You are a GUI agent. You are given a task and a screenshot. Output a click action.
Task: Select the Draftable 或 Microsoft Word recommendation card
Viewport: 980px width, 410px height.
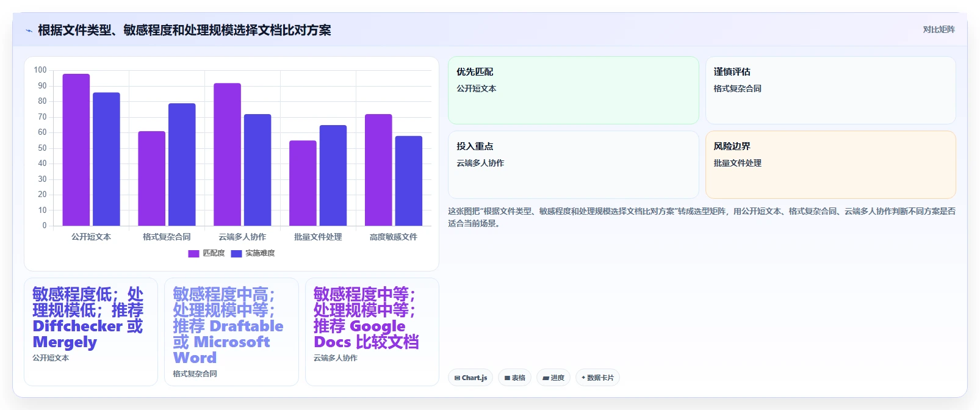point(231,332)
